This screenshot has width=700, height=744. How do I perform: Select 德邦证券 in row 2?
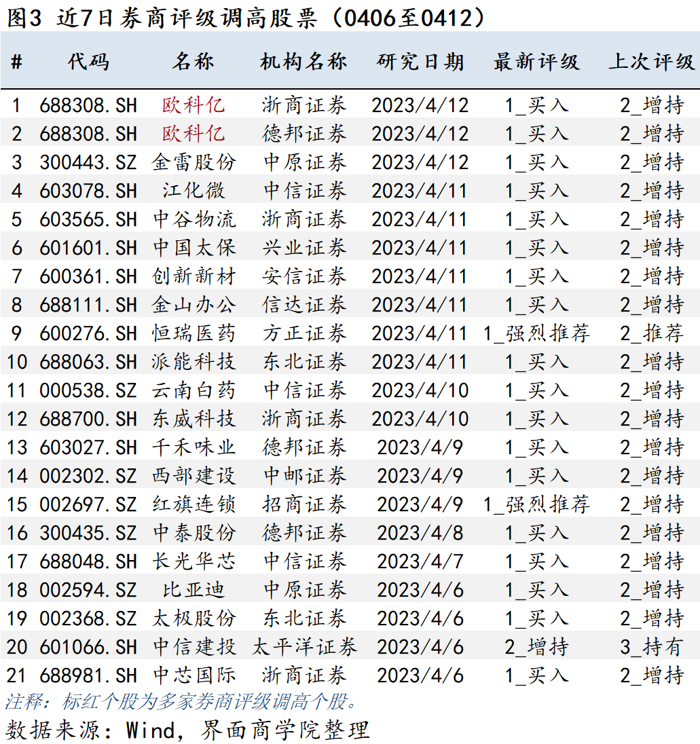303,134
